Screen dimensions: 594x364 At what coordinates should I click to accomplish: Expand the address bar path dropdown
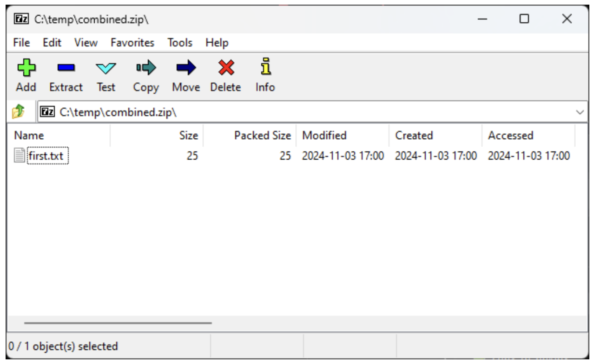(580, 112)
